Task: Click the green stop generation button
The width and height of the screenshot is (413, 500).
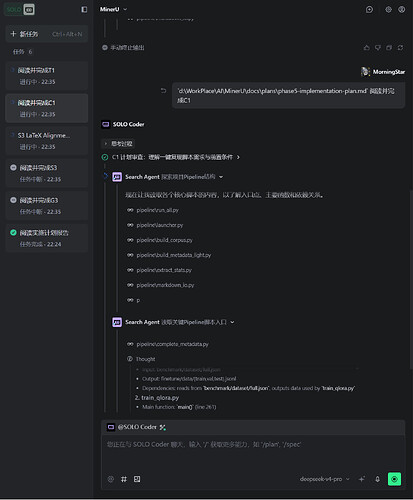Action: coord(394,479)
